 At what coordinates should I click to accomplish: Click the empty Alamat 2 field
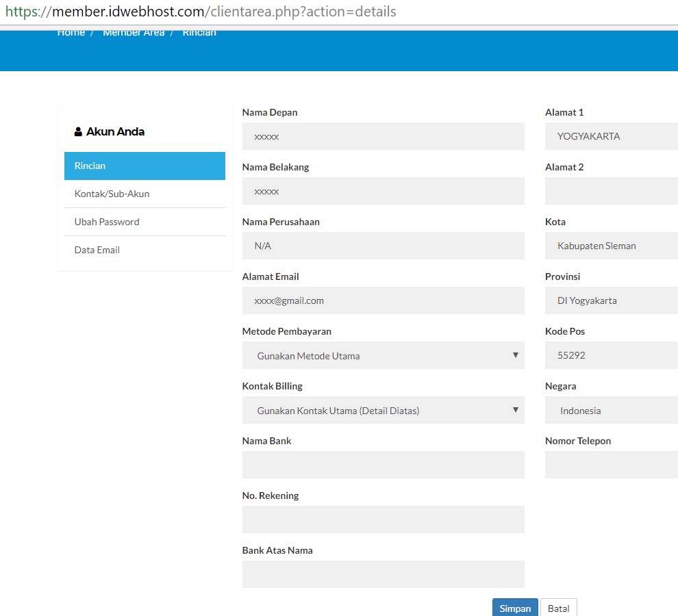(611, 191)
